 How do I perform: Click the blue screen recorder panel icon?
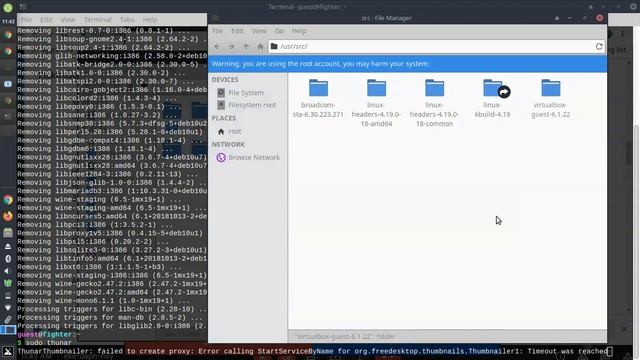(x=8, y=84)
